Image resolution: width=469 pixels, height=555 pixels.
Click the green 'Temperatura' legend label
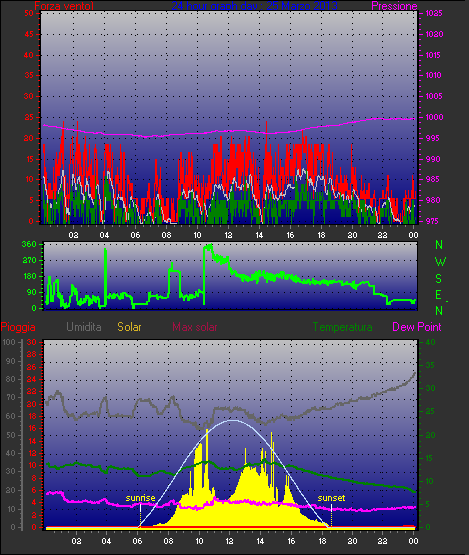pos(342,327)
